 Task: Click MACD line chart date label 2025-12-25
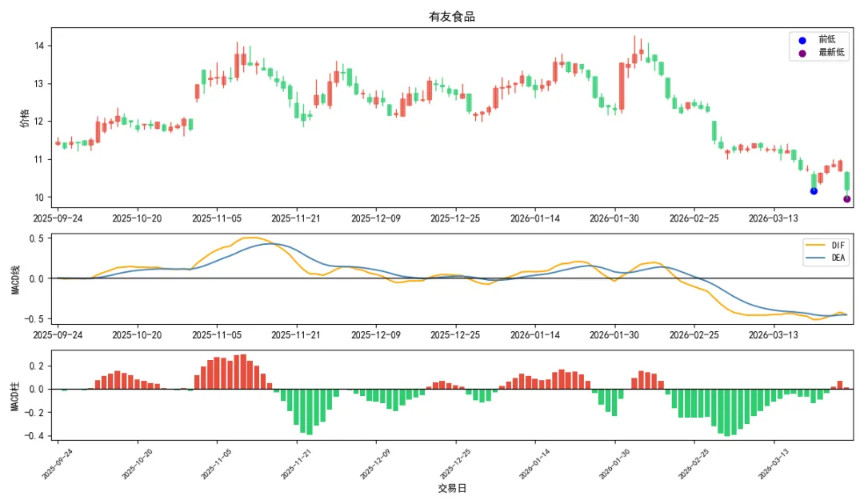point(455,335)
